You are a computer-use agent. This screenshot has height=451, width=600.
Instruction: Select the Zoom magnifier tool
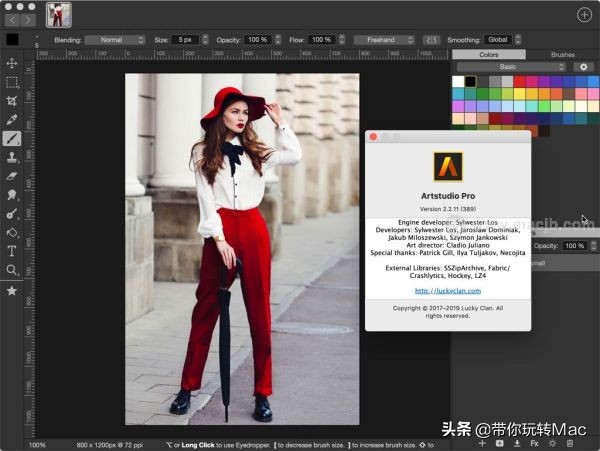[12, 270]
